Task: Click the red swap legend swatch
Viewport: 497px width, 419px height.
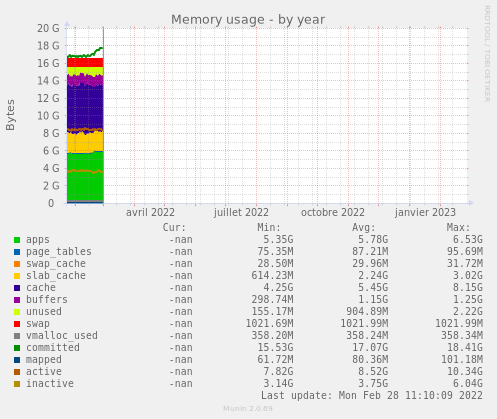Action: coord(17,324)
